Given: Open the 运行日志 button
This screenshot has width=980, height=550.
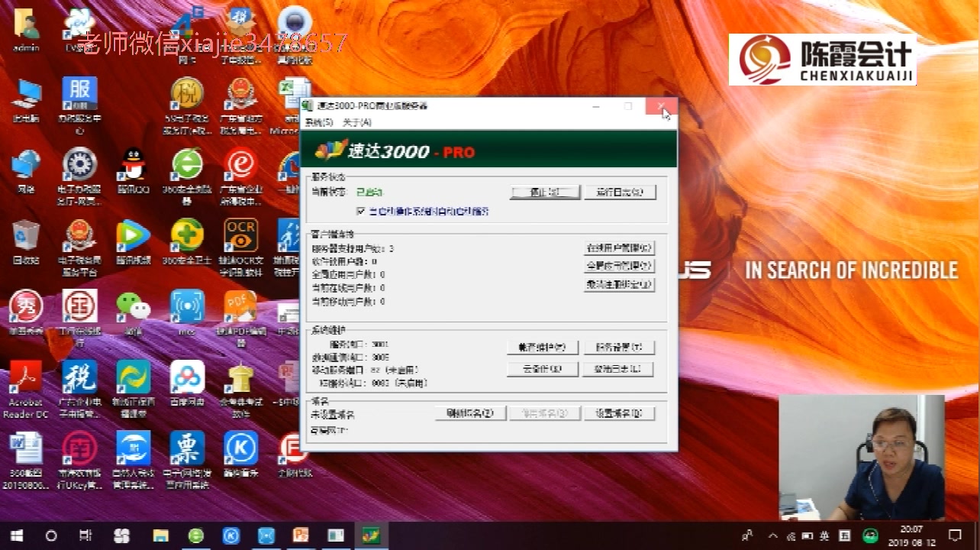Looking at the screenshot, I should coord(620,192).
